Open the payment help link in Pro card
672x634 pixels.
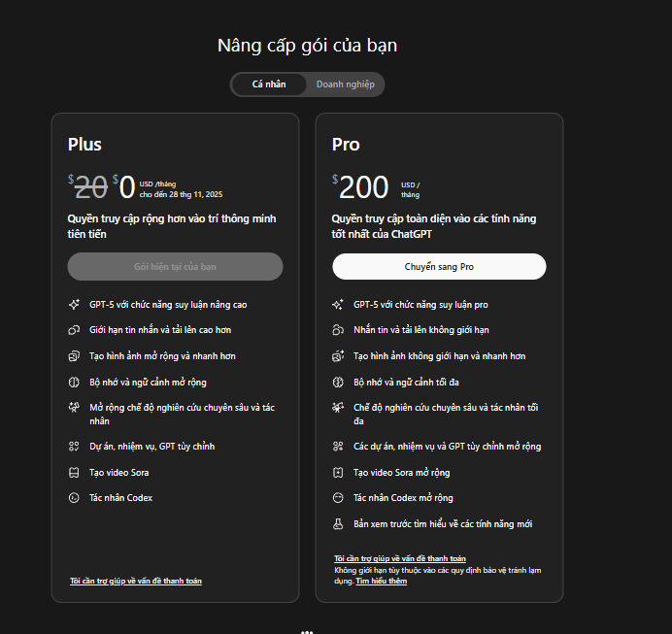[399, 558]
